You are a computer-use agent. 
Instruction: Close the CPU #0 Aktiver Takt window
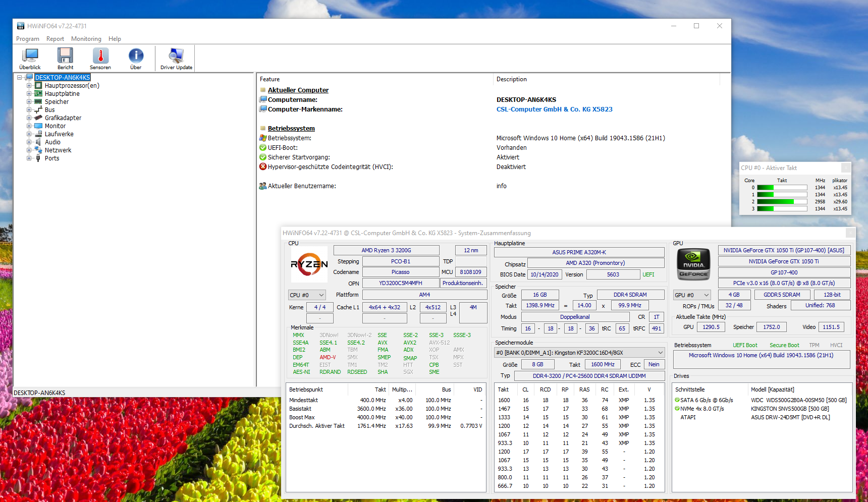pos(846,168)
